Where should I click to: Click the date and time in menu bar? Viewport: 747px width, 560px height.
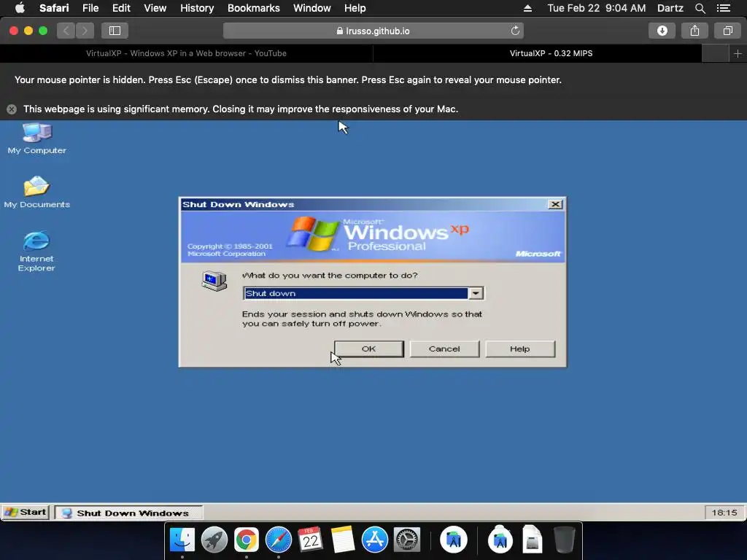pos(597,8)
